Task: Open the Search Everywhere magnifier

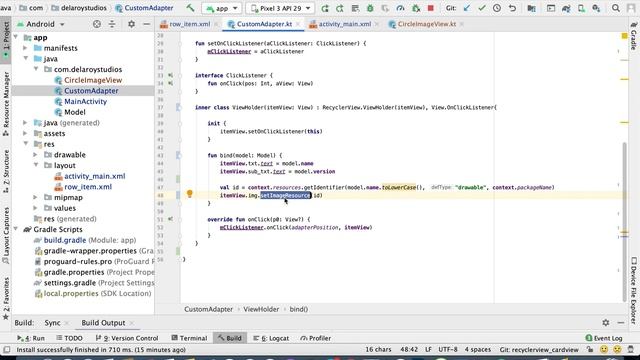Action: (x=616, y=8)
